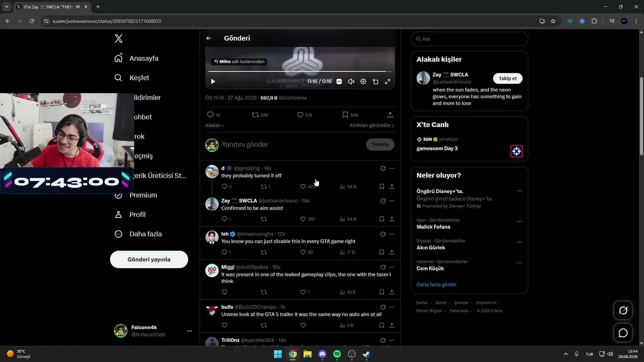Screen dimensions: 644x362
Task: Go back using the Gönderi back arrow
Action: [x=209, y=38]
